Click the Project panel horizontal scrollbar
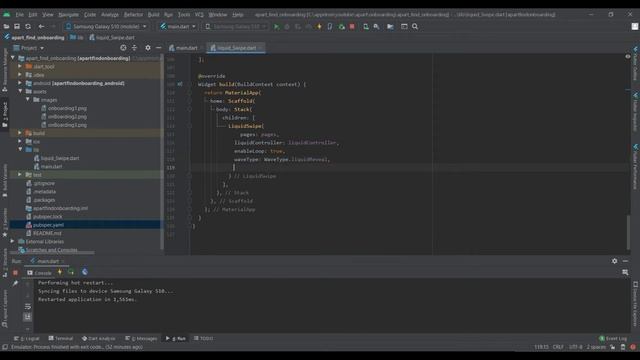 [53, 253]
